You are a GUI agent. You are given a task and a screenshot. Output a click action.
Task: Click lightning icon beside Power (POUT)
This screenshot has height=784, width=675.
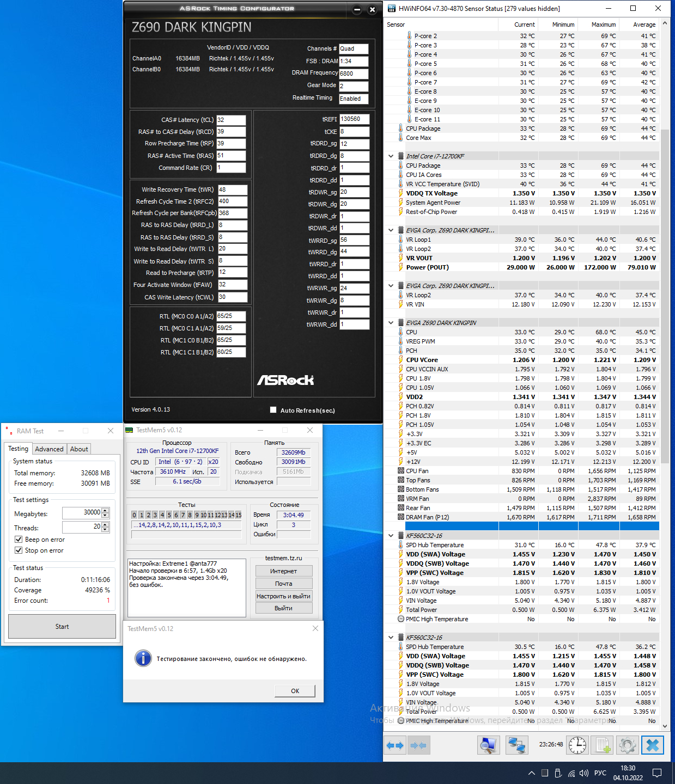tap(401, 267)
